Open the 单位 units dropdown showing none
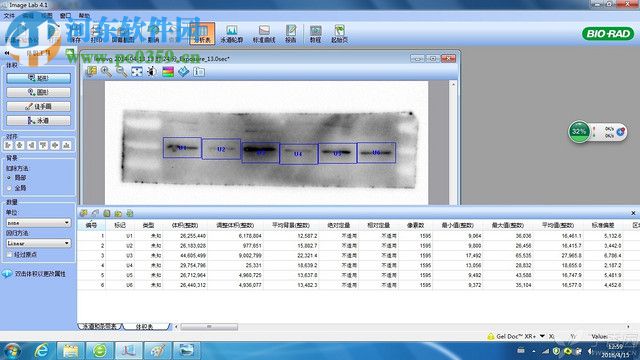This screenshot has width=640, height=360. [38, 223]
